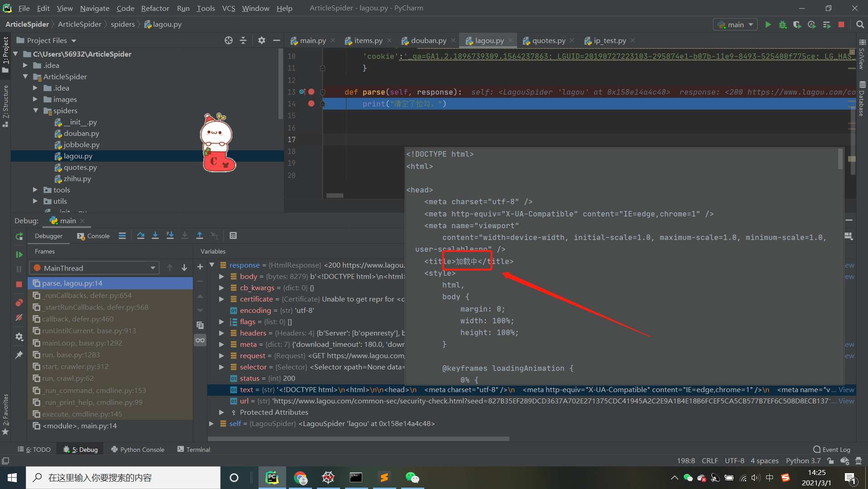Click the Step Out button
Viewport: 868px width, 489px height.
[200, 235]
